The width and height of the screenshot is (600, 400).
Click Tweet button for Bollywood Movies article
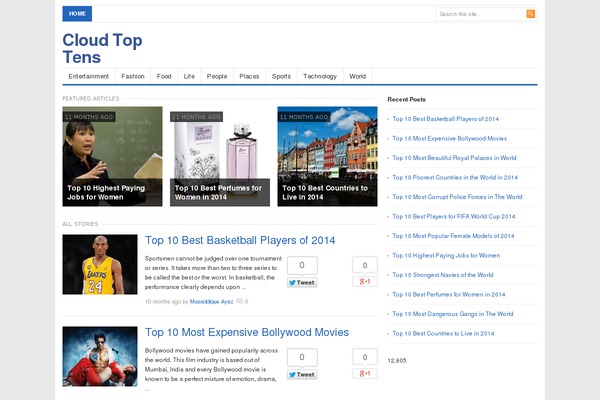click(302, 374)
